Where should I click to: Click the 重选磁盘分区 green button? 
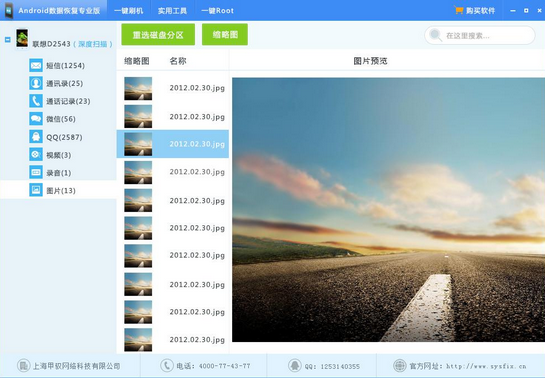(x=158, y=34)
